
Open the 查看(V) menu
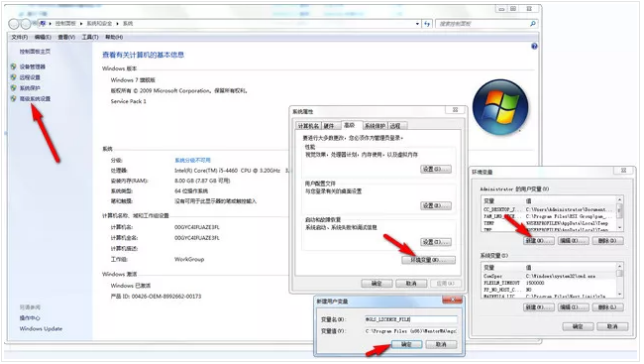[x=66, y=37]
